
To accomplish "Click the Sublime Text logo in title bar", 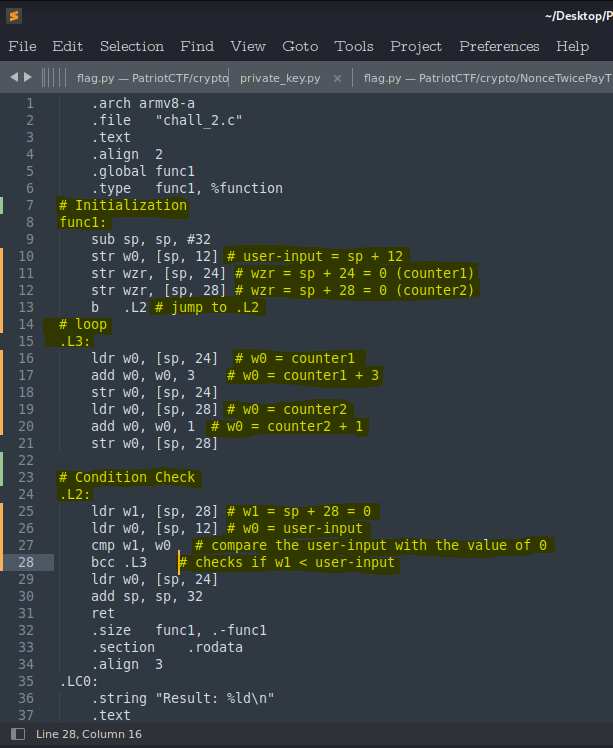I will click(x=13, y=15).
